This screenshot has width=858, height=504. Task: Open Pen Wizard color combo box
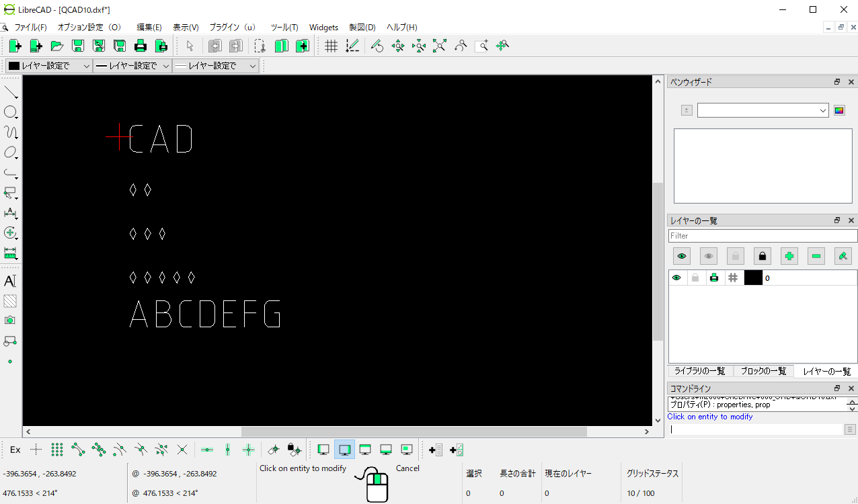pos(763,110)
